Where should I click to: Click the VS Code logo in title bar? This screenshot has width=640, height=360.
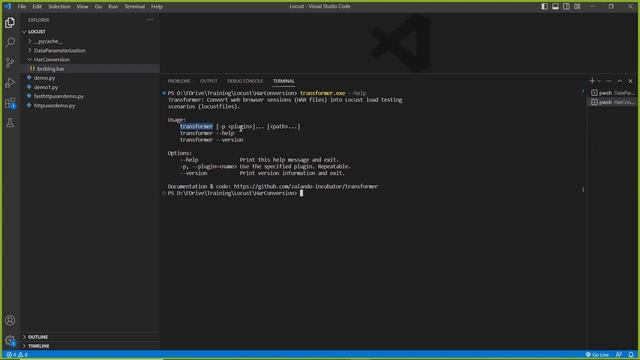[8, 6]
